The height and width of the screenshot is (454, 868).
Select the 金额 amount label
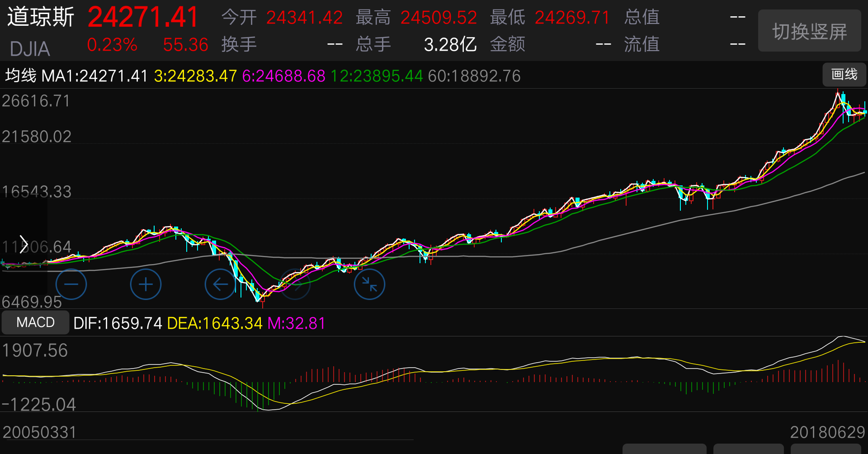point(508,44)
